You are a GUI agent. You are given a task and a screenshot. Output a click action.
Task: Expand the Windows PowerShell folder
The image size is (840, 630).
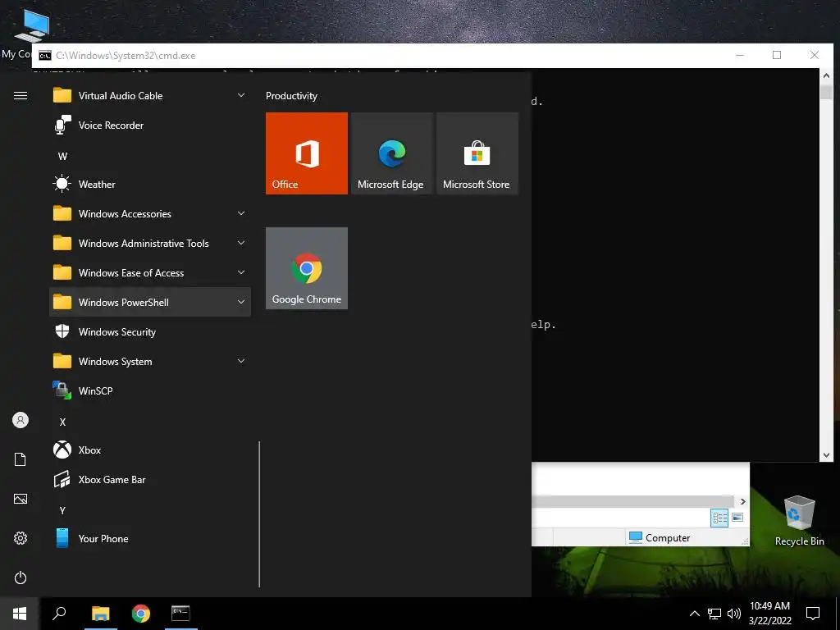(x=149, y=302)
